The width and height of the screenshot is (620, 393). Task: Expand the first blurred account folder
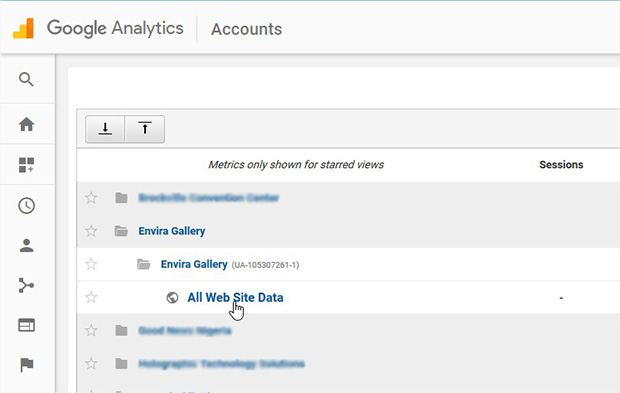pos(121,197)
